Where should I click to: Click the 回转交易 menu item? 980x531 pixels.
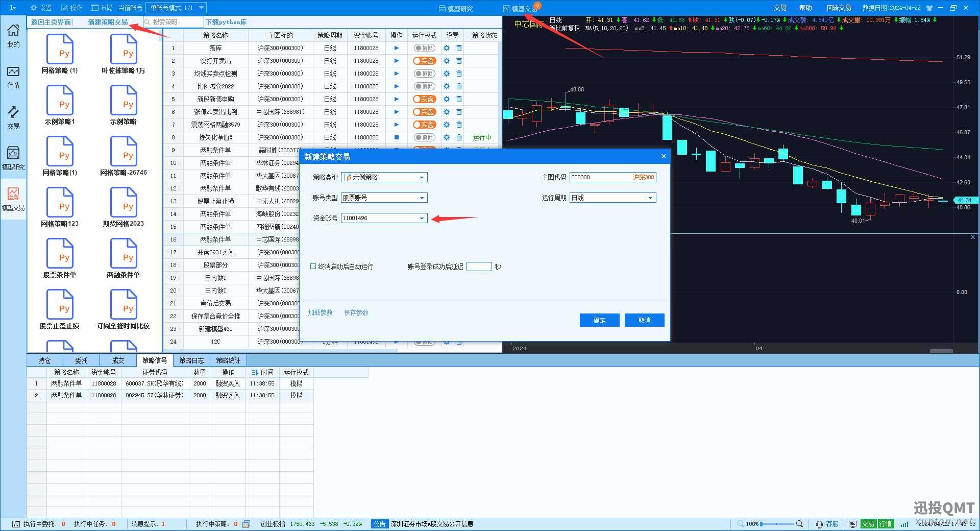click(839, 8)
